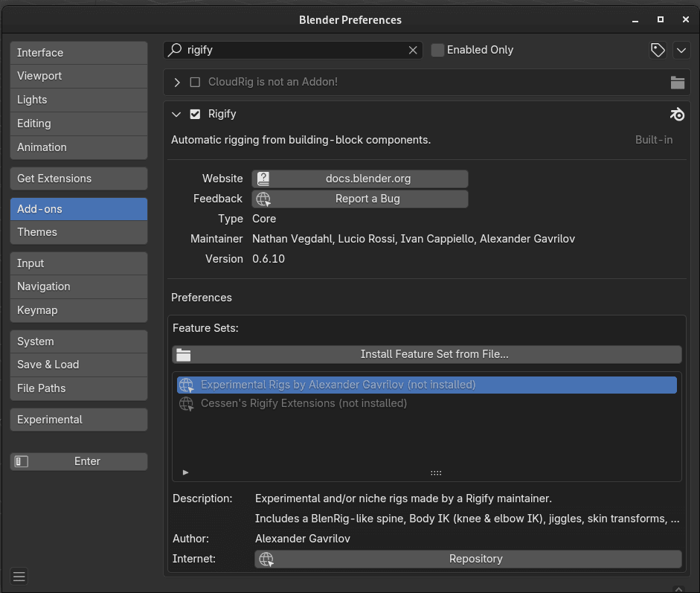Click the Preferences heading text
This screenshot has width=700, height=593.
[202, 298]
